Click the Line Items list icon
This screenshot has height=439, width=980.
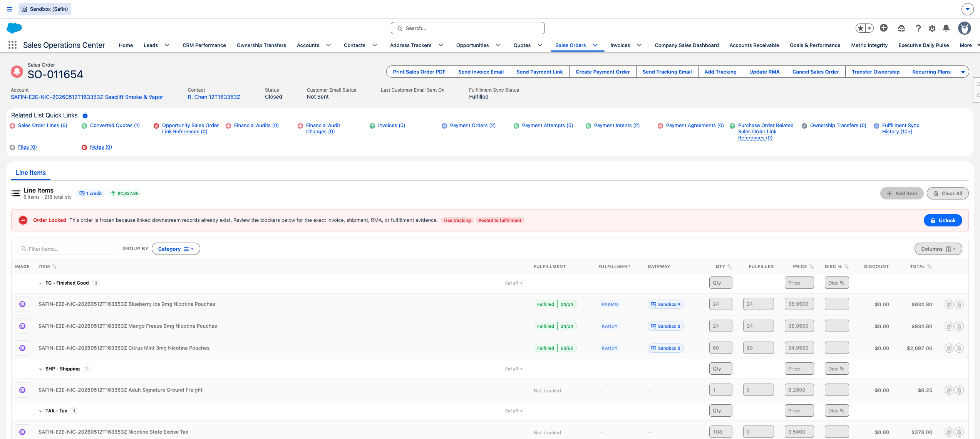click(x=16, y=193)
